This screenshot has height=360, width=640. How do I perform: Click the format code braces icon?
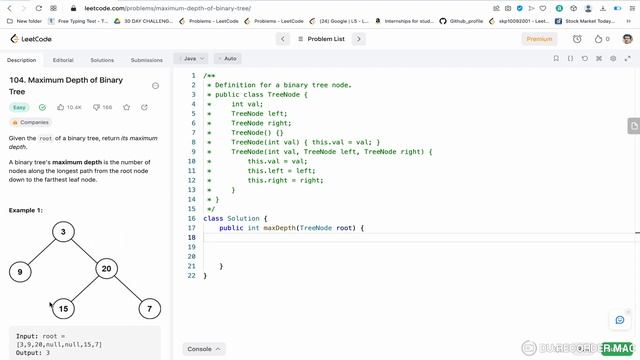pyautogui.click(x=570, y=59)
